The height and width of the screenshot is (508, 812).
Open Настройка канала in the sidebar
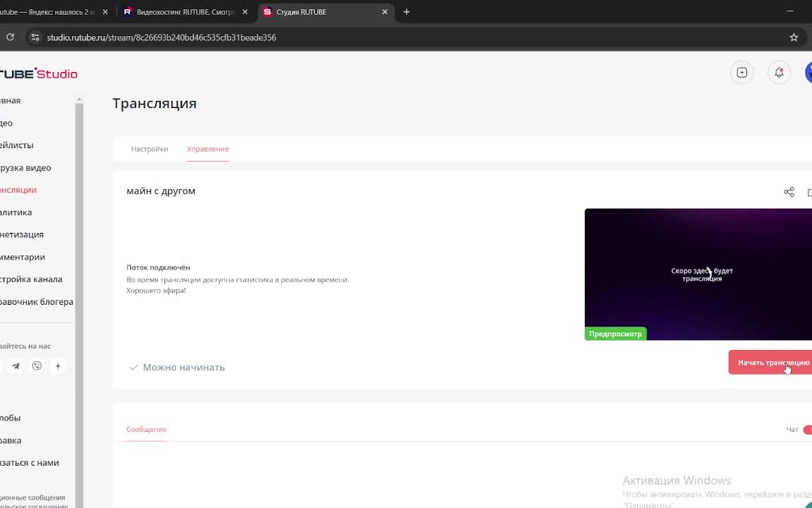pyautogui.click(x=31, y=279)
